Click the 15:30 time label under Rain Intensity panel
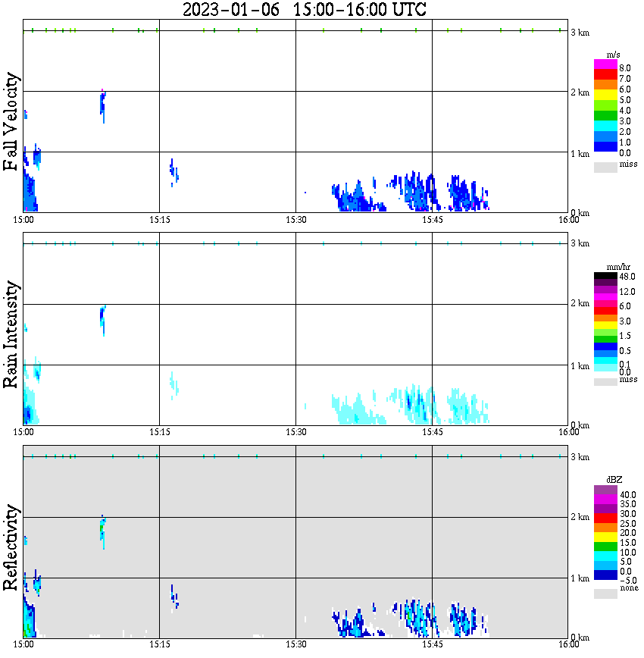644x658 pixels. pos(296,432)
